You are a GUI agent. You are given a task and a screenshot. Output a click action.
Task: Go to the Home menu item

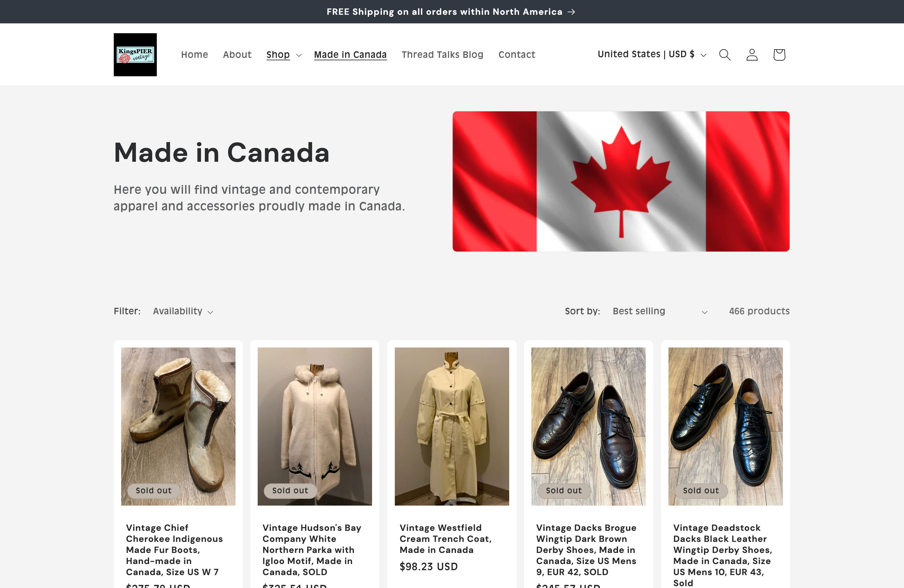pyautogui.click(x=194, y=55)
